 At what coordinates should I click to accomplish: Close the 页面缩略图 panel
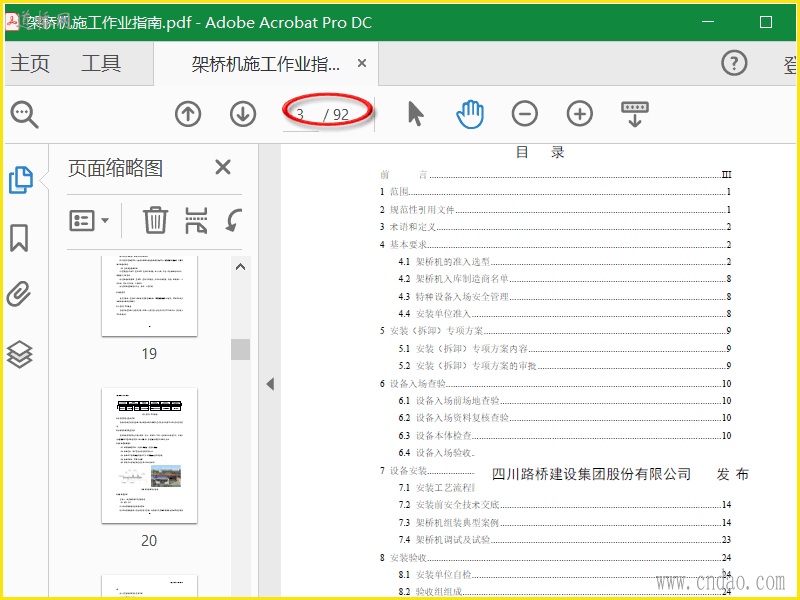223,167
